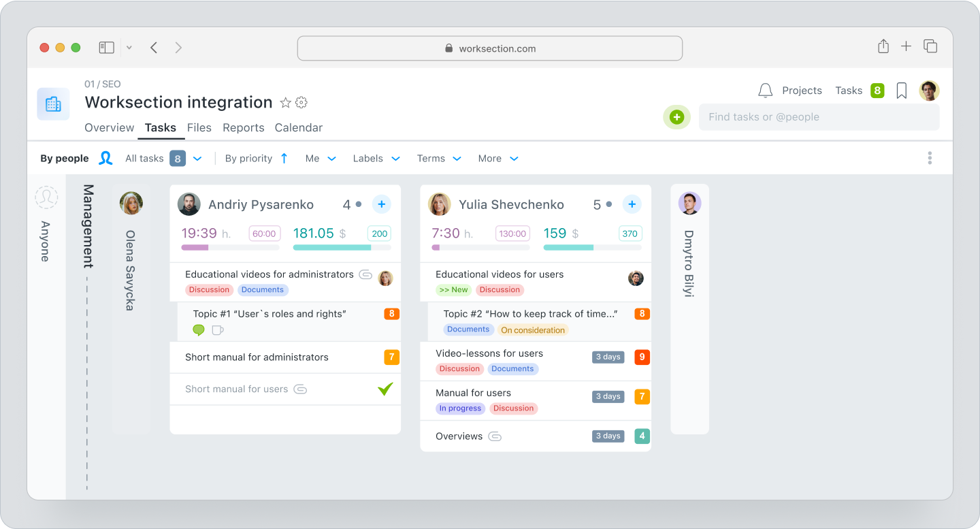
Task: Open the bell notifications icon
Action: coord(765,90)
